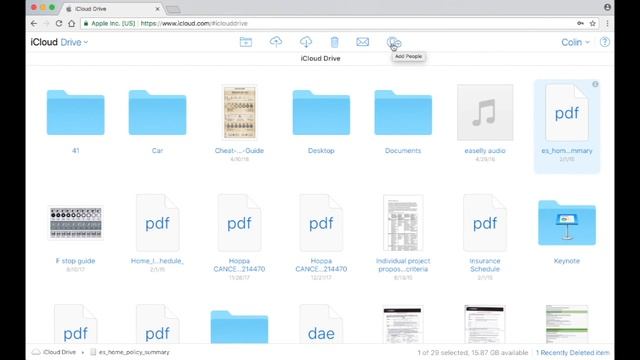The width and height of the screenshot is (640, 360).
Task: Create a new folder with the toolbar icon
Action: [246, 42]
